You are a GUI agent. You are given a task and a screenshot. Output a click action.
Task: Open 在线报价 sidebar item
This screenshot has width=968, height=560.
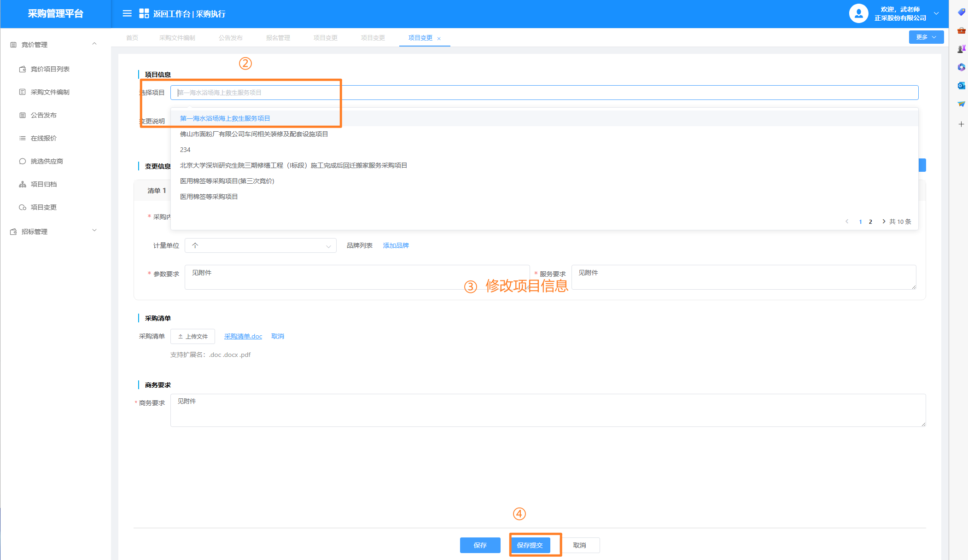coord(43,138)
